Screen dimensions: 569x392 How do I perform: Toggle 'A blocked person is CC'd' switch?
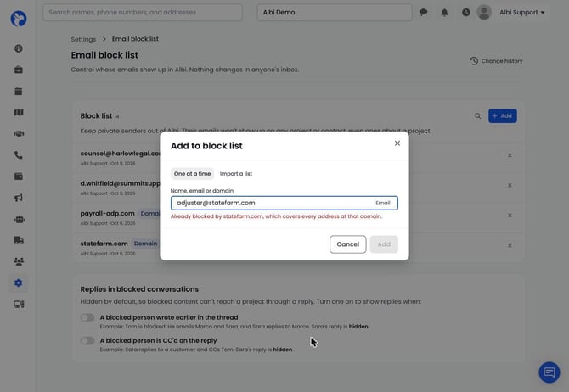(x=87, y=341)
